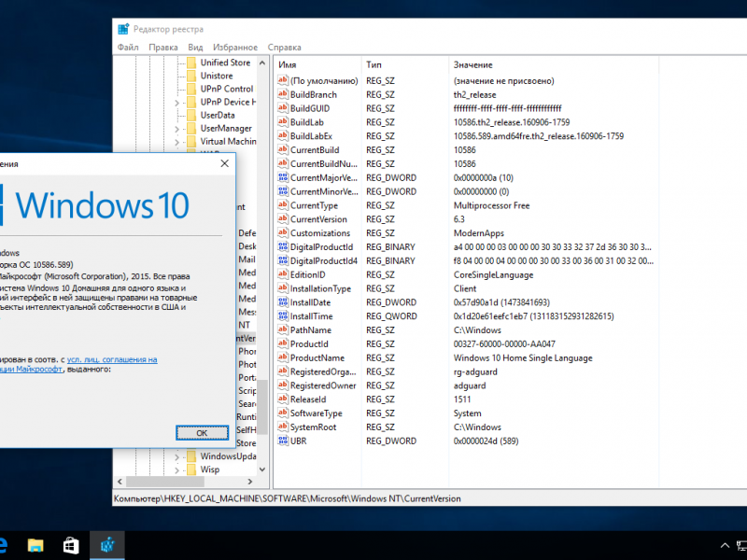Open the Правка menu
747x560 pixels.
coord(163,48)
